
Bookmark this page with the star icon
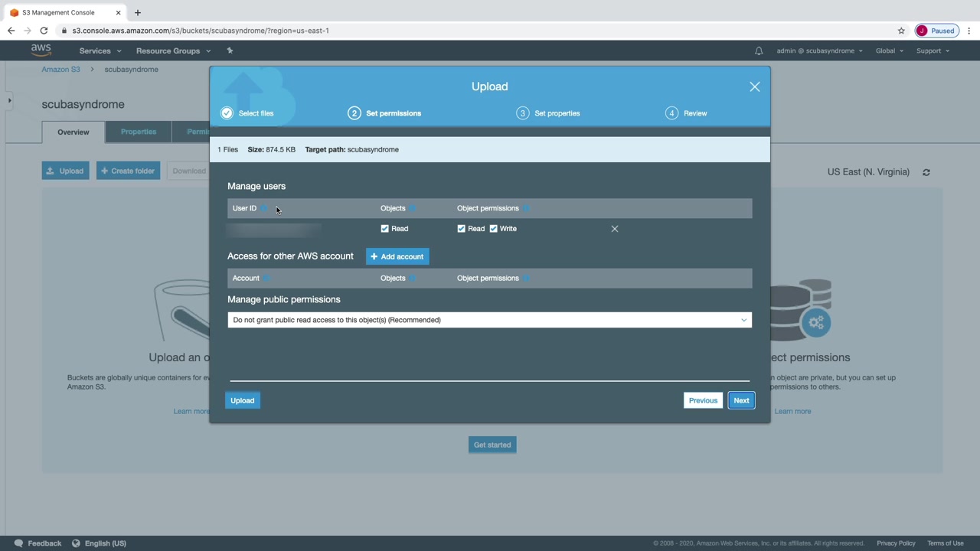[x=901, y=31]
